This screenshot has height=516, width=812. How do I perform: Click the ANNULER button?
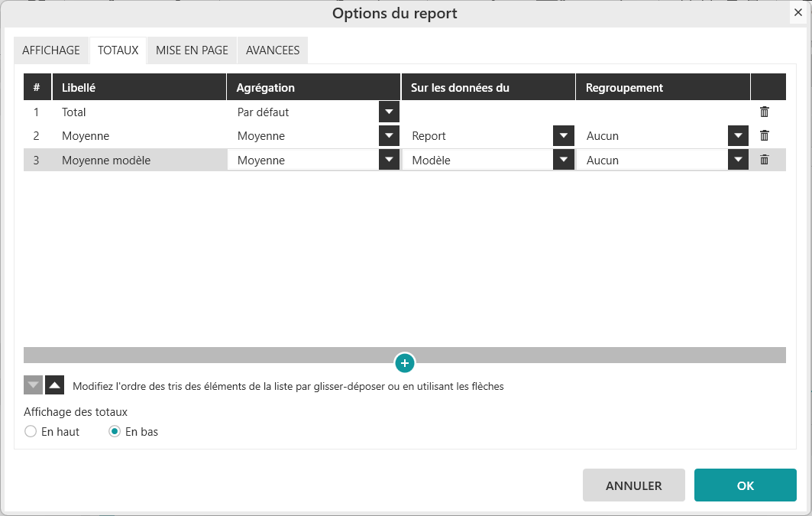point(633,485)
